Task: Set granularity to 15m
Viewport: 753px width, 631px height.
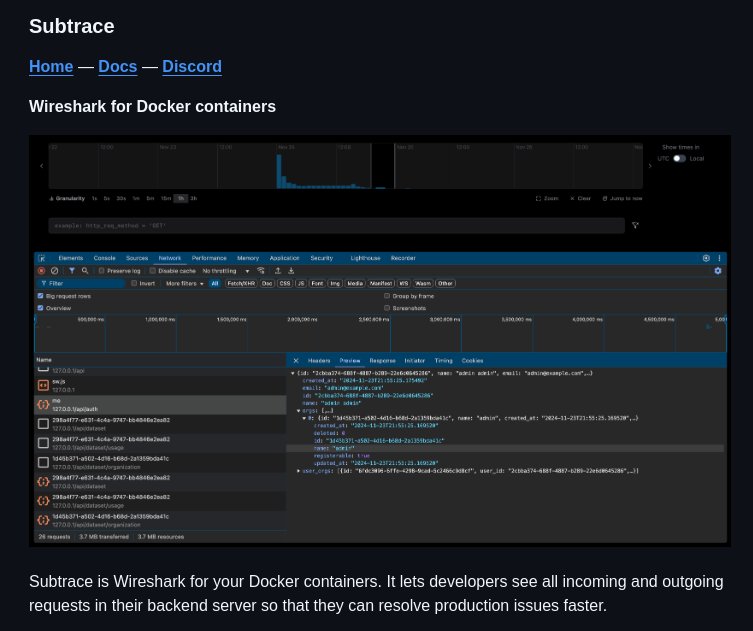Action: point(166,198)
